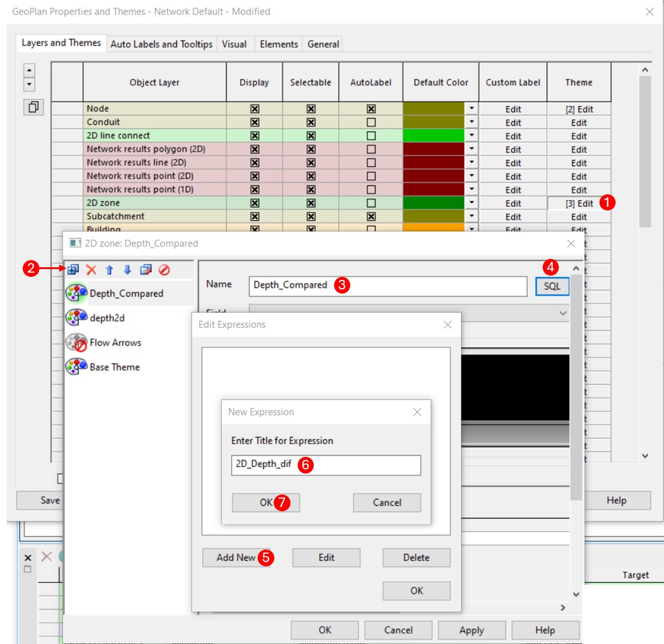Screen dimensions: 664x644
Task: Duplicate the theme with copy icon
Action: 146,271
